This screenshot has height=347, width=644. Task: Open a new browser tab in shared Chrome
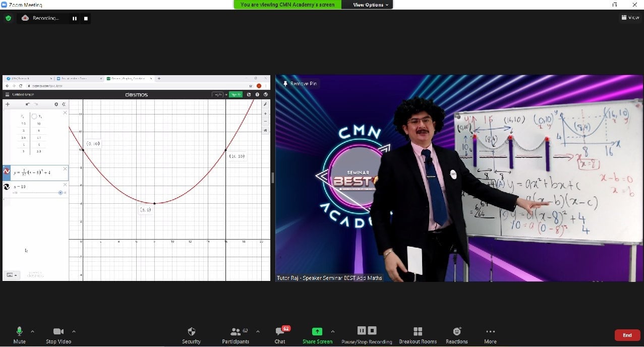tap(159, 79)
